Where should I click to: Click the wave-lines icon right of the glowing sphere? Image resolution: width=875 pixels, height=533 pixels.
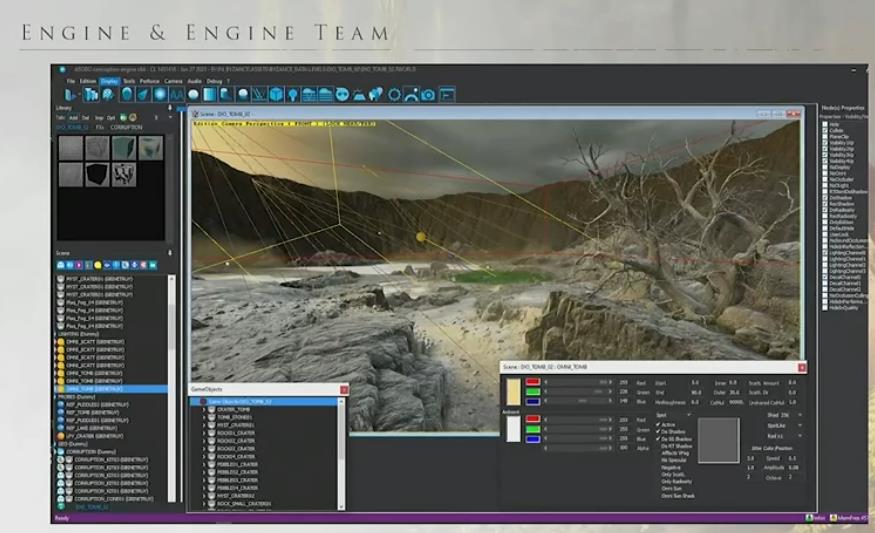coord(177,95)
